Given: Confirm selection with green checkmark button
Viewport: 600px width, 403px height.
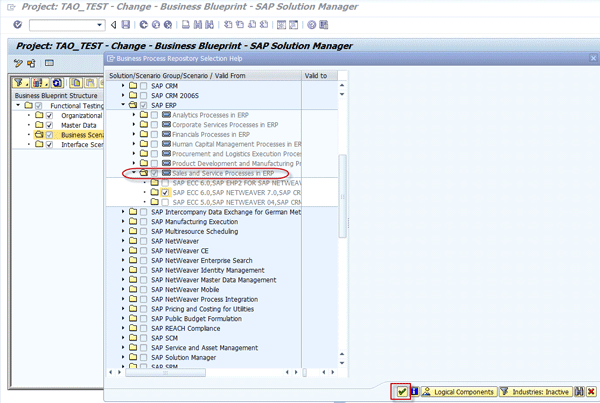Looking at the screenshot, I should (x=401, y=392).
